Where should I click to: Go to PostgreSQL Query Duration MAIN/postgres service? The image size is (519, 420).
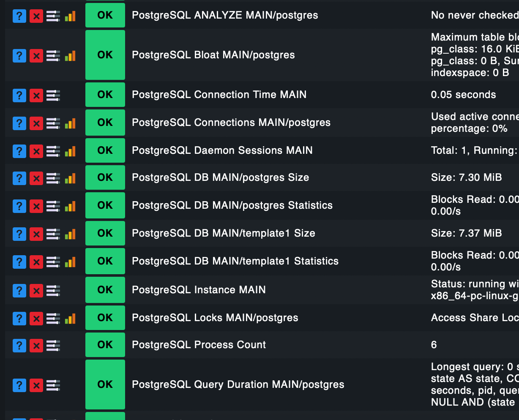[x=238, y=385]
